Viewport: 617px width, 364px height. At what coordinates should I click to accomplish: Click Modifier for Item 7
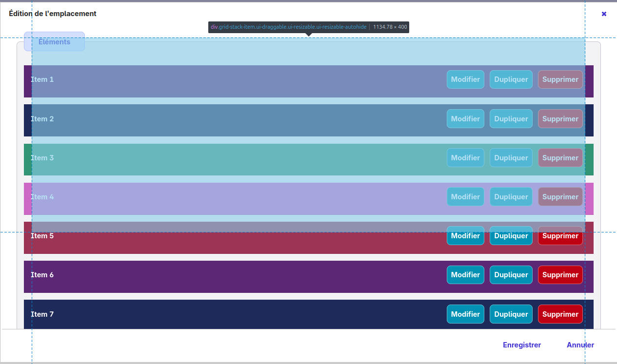coord(465,314)
